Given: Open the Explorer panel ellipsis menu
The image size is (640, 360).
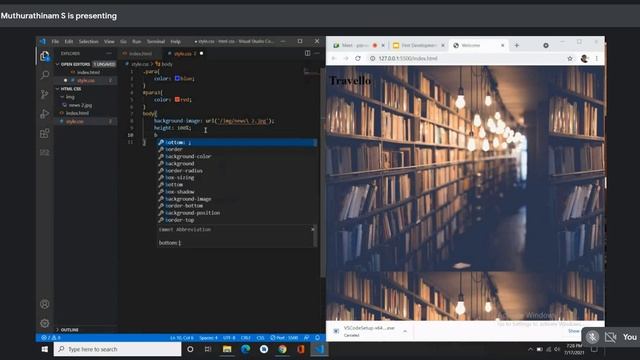Looking at the screenshot, I should click(x=109, y=53).
